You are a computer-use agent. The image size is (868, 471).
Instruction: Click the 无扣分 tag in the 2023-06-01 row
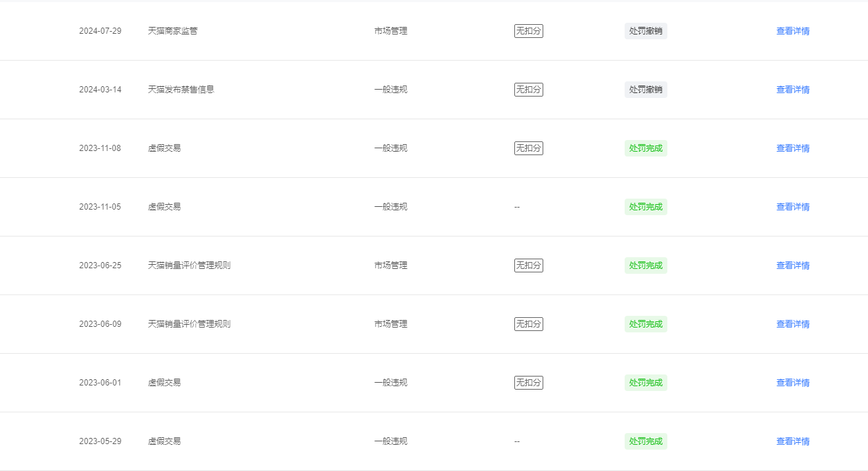(x=529, y=383)
